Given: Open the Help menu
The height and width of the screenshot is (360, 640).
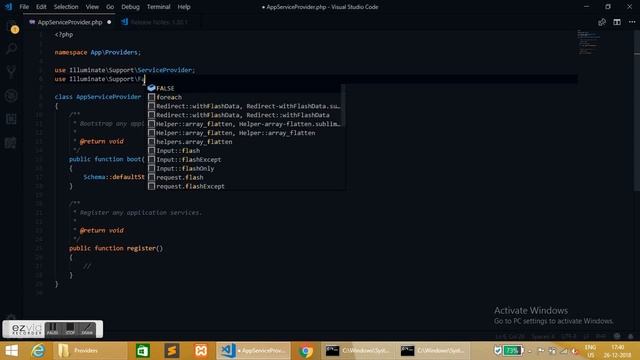Looking at the screenshot, I should (184, 7).
